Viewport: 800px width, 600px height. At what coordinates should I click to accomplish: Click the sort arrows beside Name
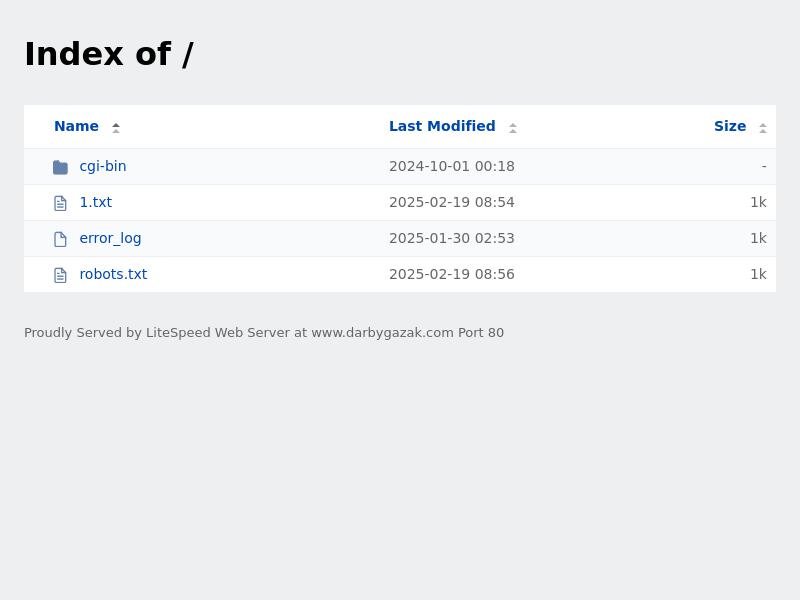(116, 127)
